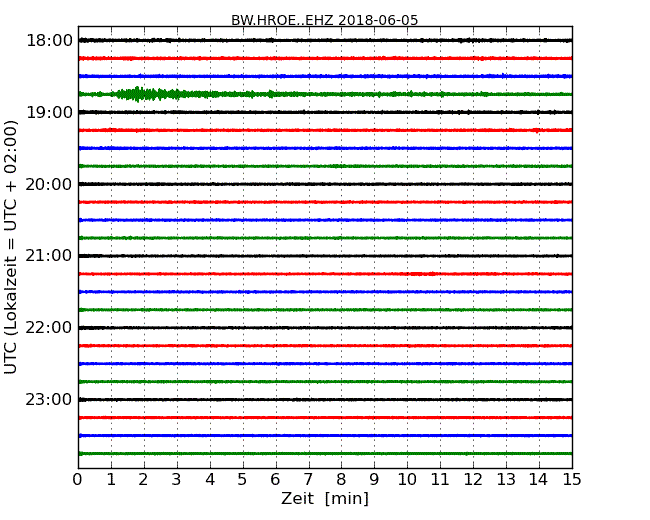650x520 pixels.
Task: Click the small red burst near minute 10 below 21:00
Action: 422,274
